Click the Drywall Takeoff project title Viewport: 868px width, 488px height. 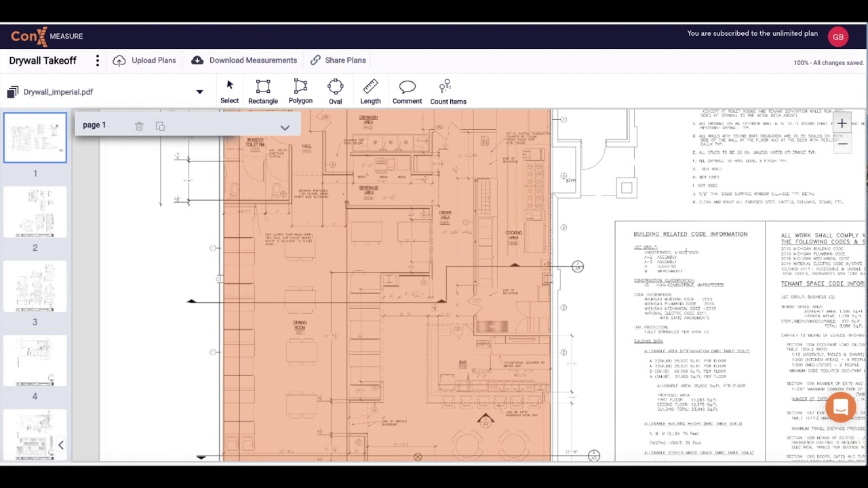(x=43, y=60)
